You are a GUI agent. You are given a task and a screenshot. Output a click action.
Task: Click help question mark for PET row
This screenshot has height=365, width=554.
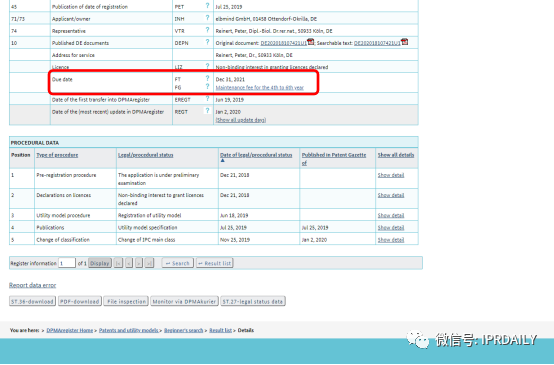click(207, 6)
